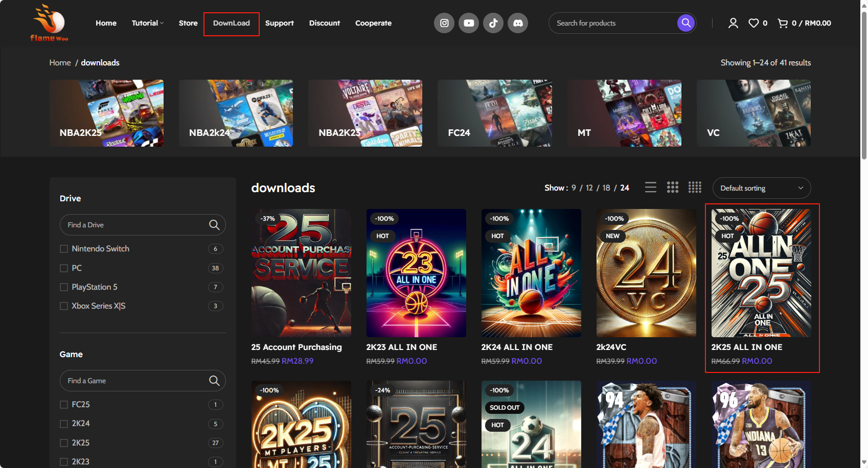Open the Default sorting dropdown
This screenshot has height=468, width=868.
click(761, 188)
